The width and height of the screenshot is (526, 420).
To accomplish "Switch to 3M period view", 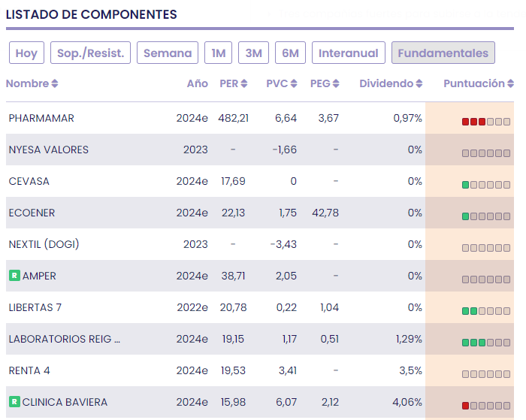I will click(254, 53).
